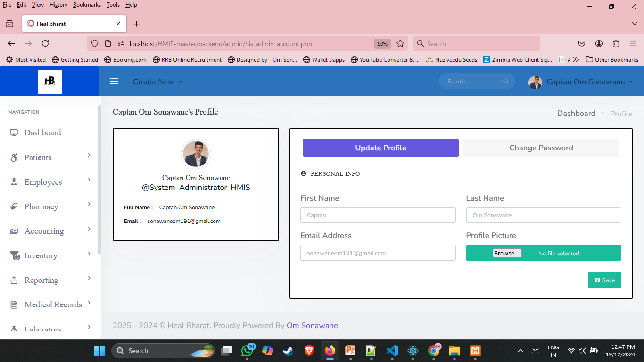Screen dimensions: 644x362
Task: Select the Employees icon in navigation
Action: click(14, 182)
